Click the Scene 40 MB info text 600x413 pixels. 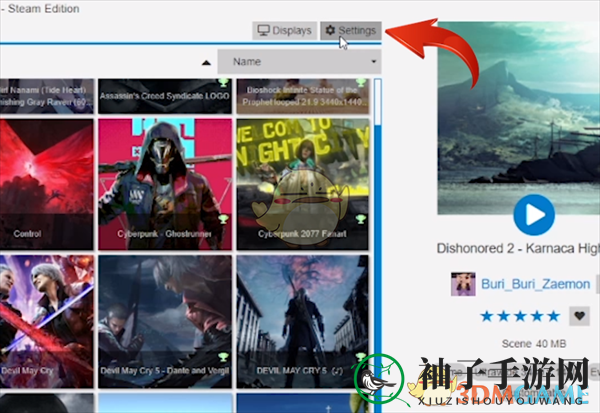(534, 344)
